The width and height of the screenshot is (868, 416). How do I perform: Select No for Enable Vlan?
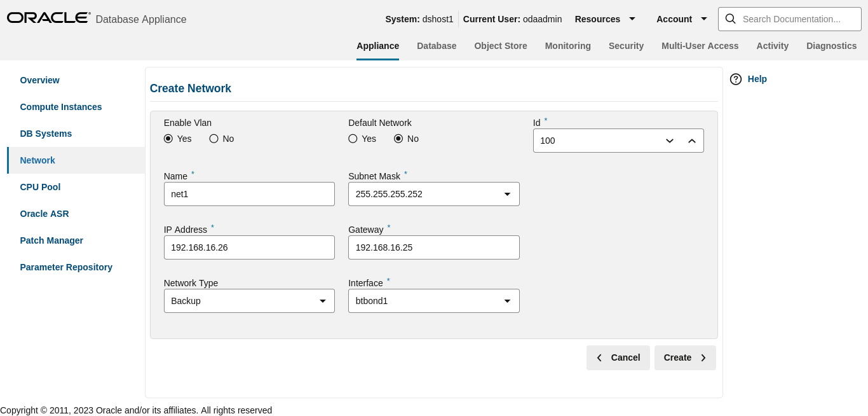[x=214, y=139]
